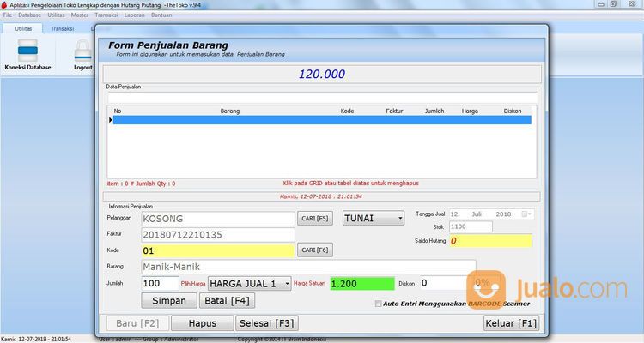Click the Barang column header
644x343 pixels.
tap(230, 111)
